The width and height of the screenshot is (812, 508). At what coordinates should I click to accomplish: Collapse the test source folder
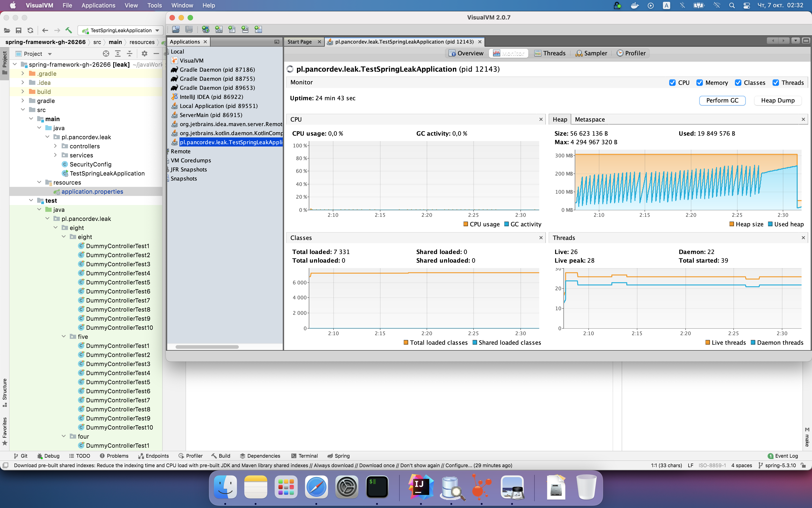[x=31, y=200]
